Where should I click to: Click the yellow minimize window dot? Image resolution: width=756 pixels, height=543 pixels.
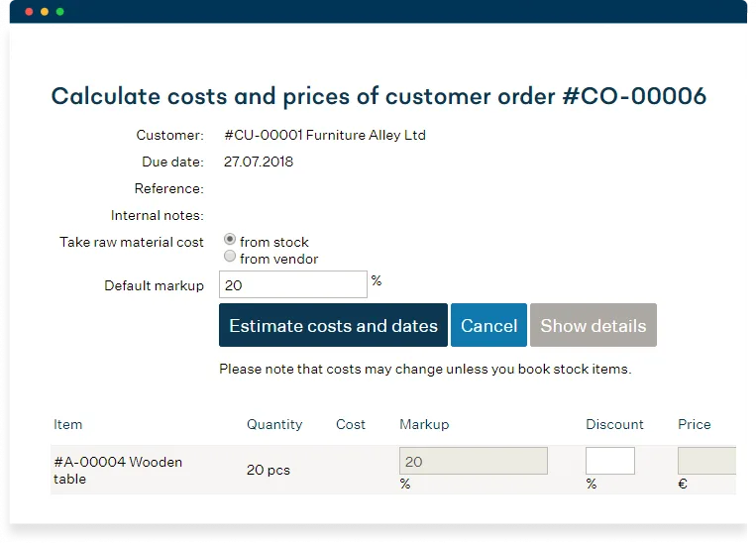point(45,12)
